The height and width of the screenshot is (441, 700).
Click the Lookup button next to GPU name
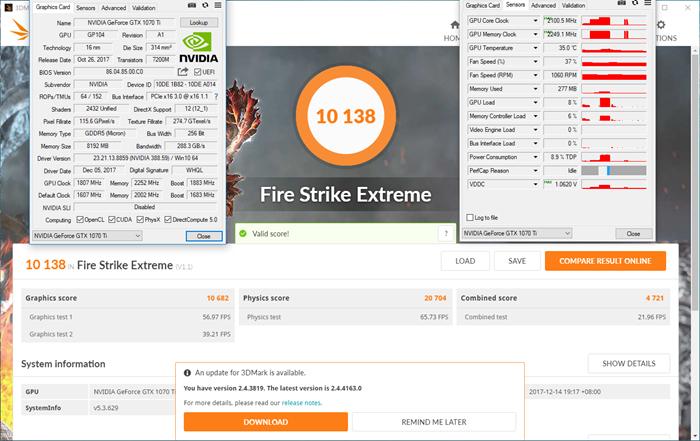(199, 22)
